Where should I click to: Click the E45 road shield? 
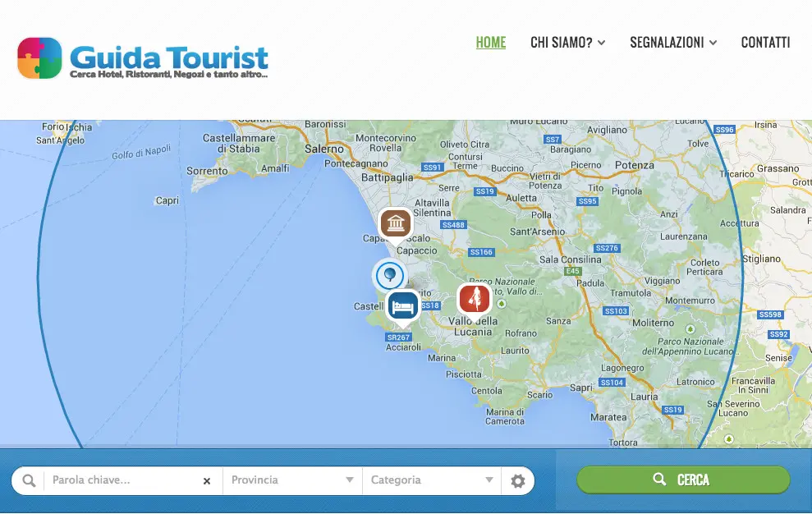(x=573, y=271)
